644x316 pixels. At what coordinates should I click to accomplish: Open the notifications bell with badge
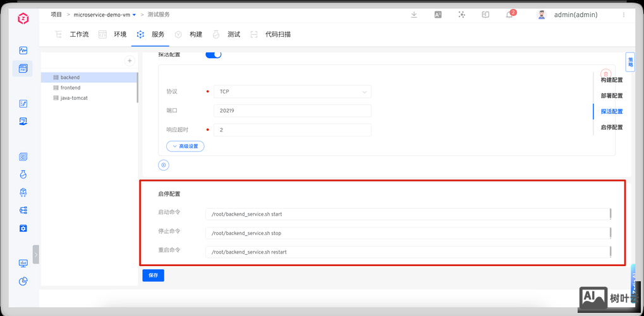pos(509,15)
